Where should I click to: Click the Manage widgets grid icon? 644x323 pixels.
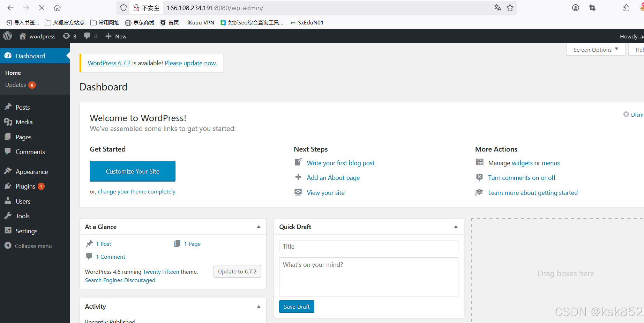[x=480, y=162]
